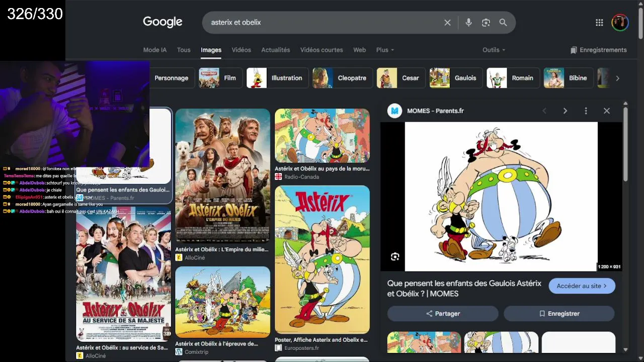
Task: Filter images by Gaulois chip
Action: [456, 78]
